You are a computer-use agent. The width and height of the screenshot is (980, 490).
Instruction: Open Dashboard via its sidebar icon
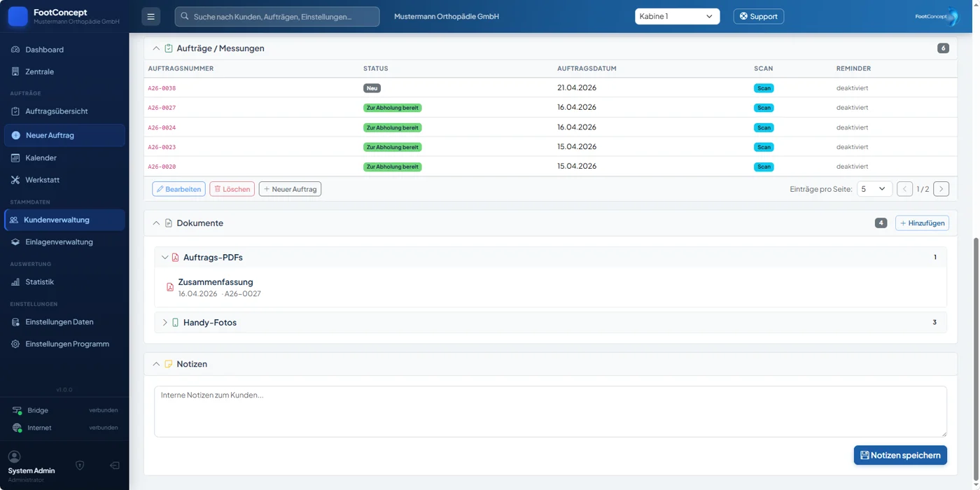15,50
